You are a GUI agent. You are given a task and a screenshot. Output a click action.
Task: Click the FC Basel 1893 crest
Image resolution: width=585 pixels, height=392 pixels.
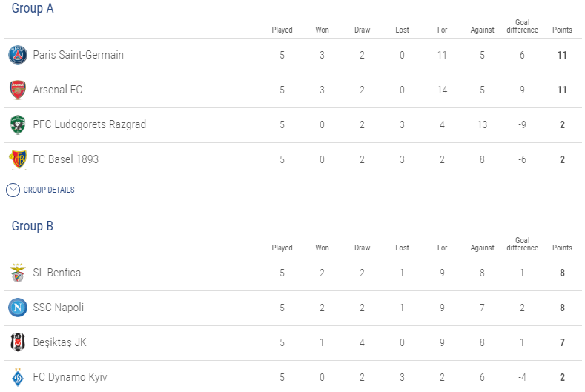tap(18, 159)
